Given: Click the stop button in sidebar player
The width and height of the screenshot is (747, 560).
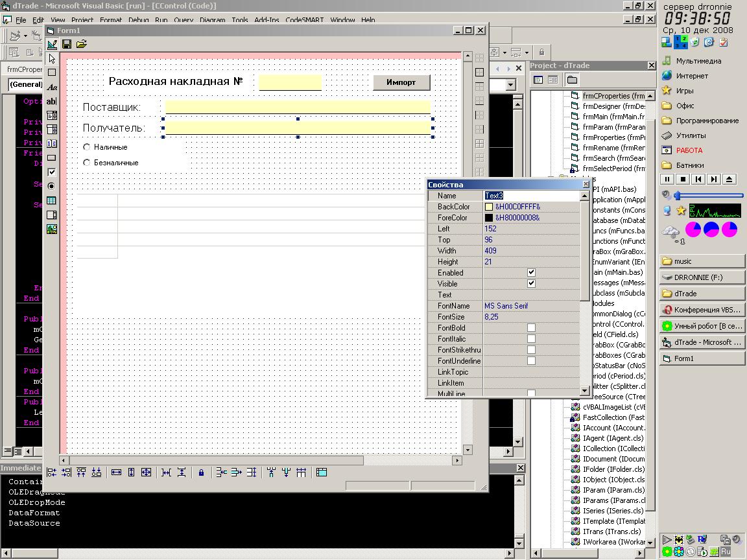Looking at the screenshot, I should pyautogui.click(x=683, y=180).
